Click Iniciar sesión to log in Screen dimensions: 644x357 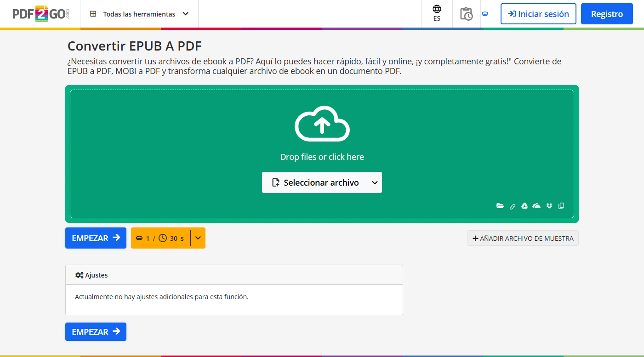(x=538, y=14)
